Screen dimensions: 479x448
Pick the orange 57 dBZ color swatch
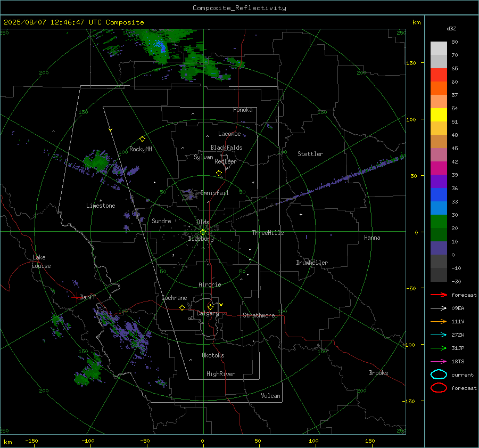439,88
